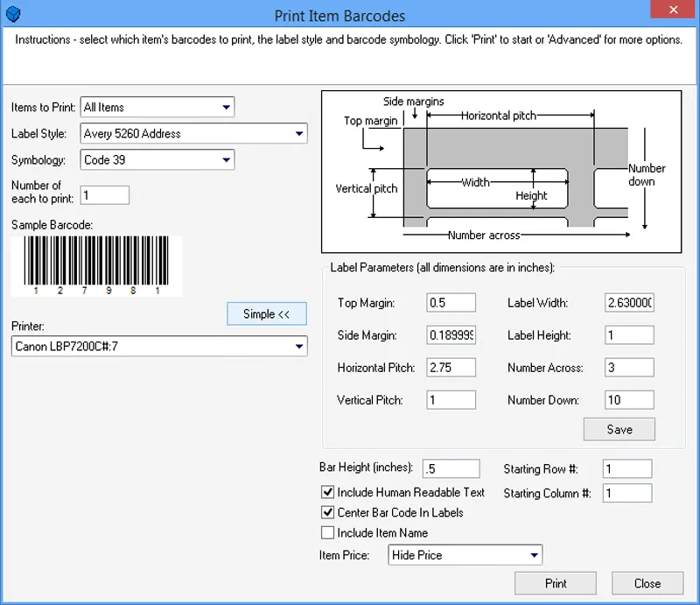The height and width of the screenshot is (605, 700).
Task: Click the Starting Row # field
Action: click(627, 468)
